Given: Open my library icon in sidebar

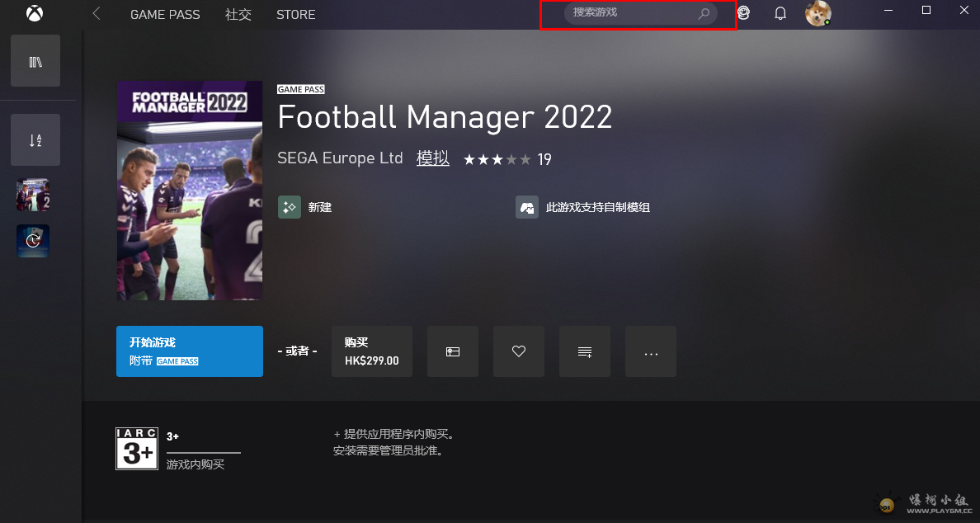Looking at the screenshot, I should (35, 60).
